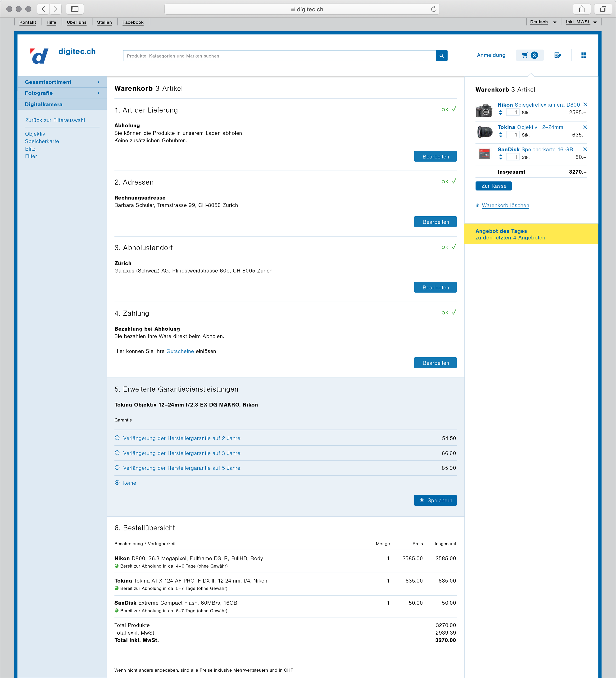Image resolution: width=616 pixels, height=678 pixels.
Task: Click digitec.ch site name text
Action: pyautogui.click(x=77, y=51)
